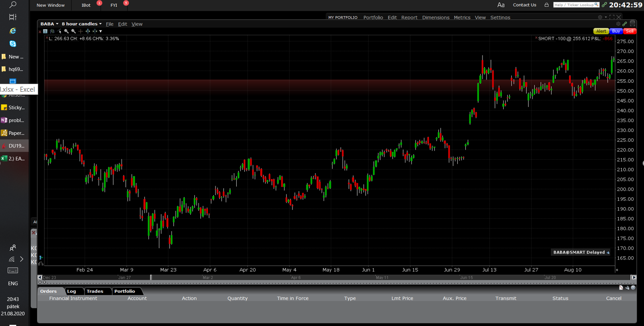Open the BABA ticker dropdown
Viewport: 644px width, 326px height.
pos(50,24)
